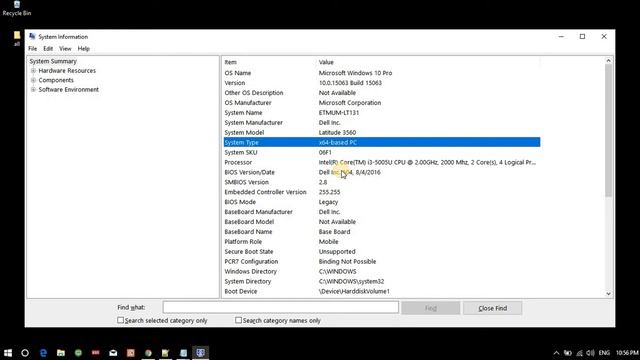
Task: Click the battery status tray icon
Action: coord(568,353)
